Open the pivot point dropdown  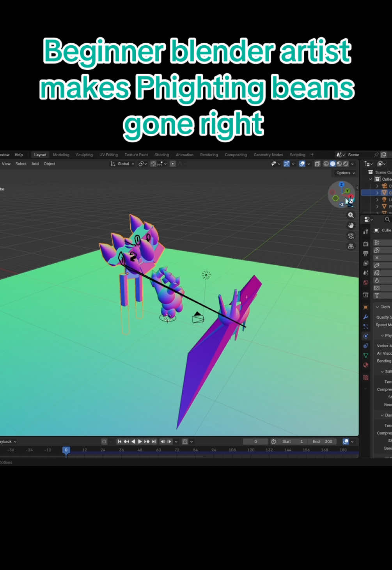(x=143, y=164)
